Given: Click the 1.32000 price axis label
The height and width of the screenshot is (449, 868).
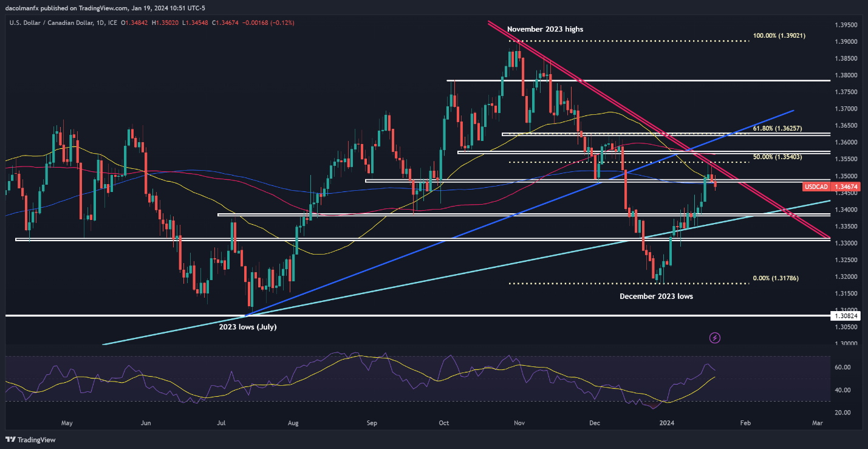Looking at the screenshot, I should 845,276.
